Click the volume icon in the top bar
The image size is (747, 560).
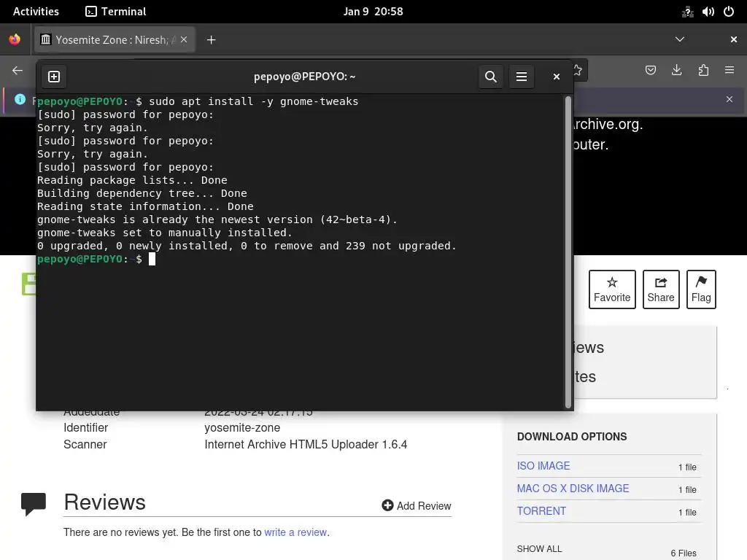click(x=708, y=12)
